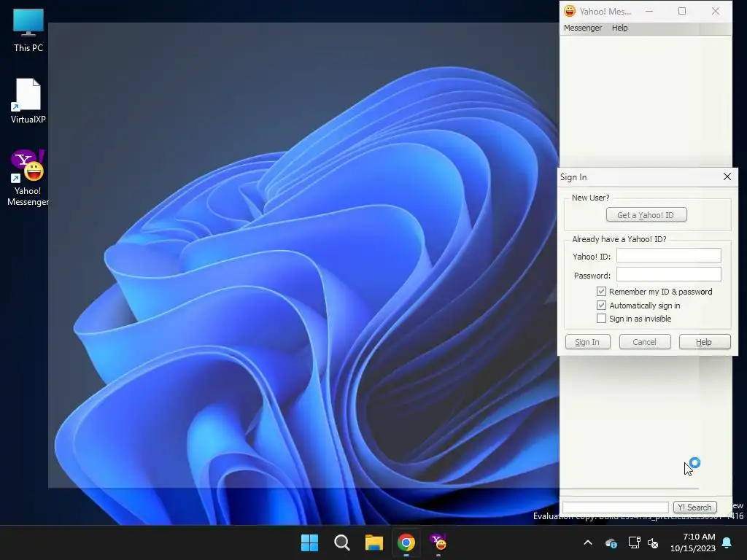Close the Yahoo! Messenger window
This screenshot has height=560, width=747.
[x=715, y=11]
